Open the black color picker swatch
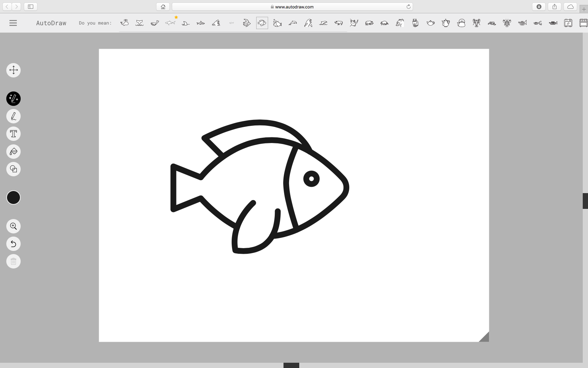588x368 pixels. pyautogui.click(x=13, y=198)
